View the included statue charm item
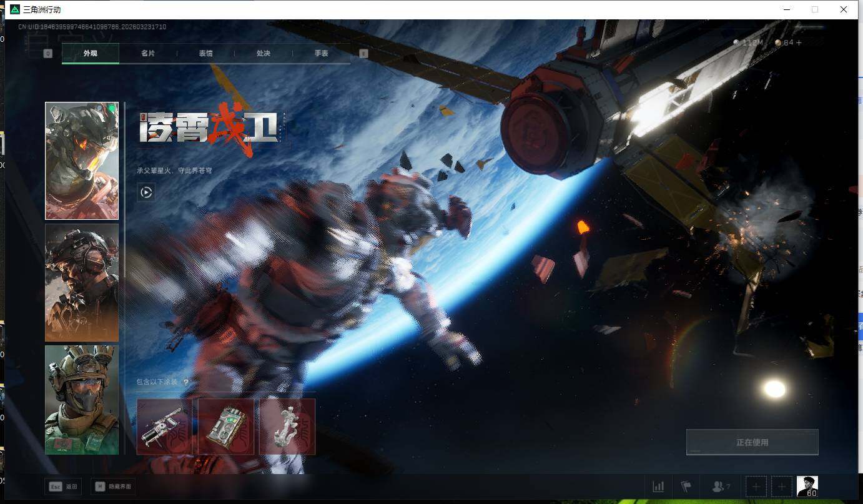 coord(287,427)
